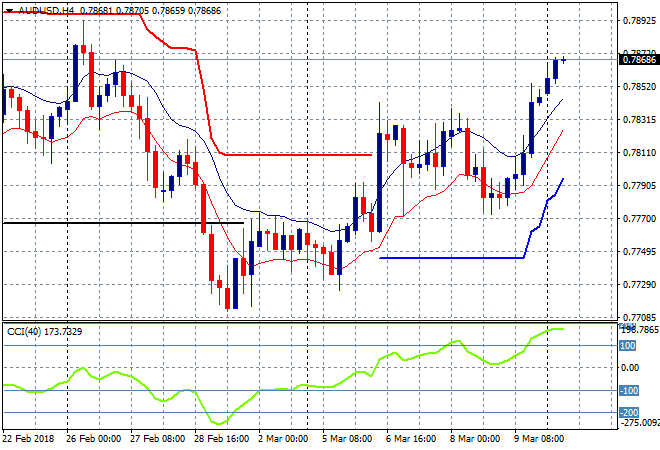The image size is (660, 450).
Task: Click the 27 Feb 08:00 time label
Action: point(157,439)
